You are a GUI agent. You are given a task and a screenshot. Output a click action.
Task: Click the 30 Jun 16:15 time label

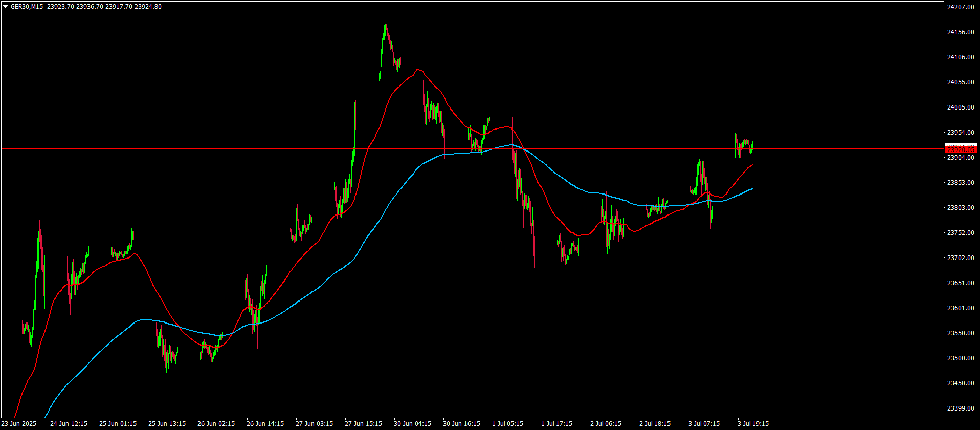coord(461,424)
